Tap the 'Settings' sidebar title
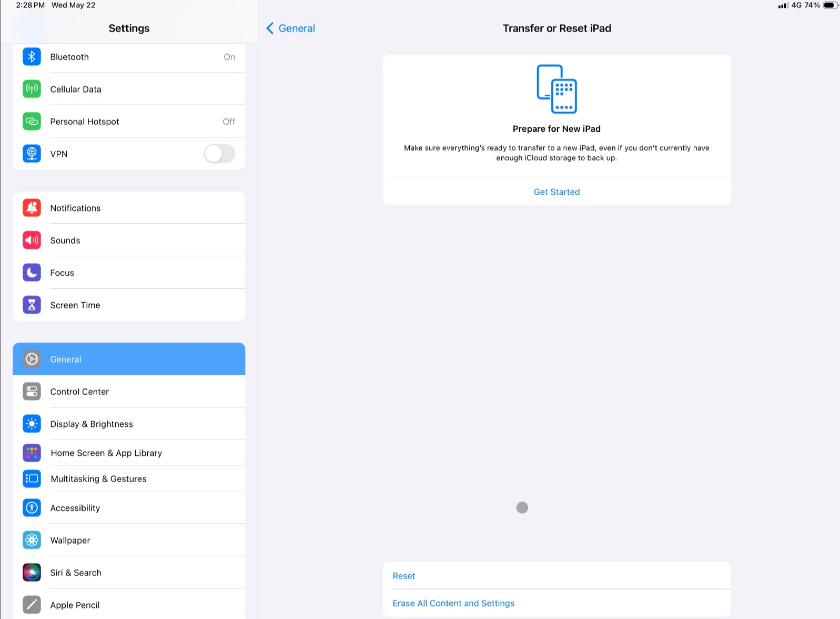Screen dimensions: 840x619 pos(129,28)
